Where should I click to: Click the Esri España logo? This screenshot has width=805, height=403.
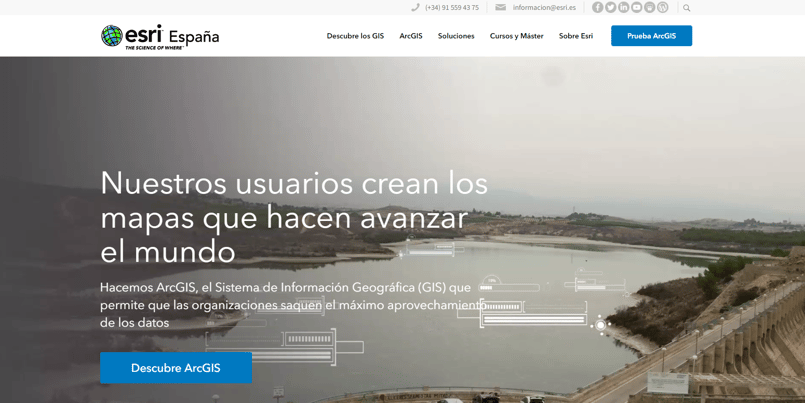pyautogui.click(x=160, y=36)
